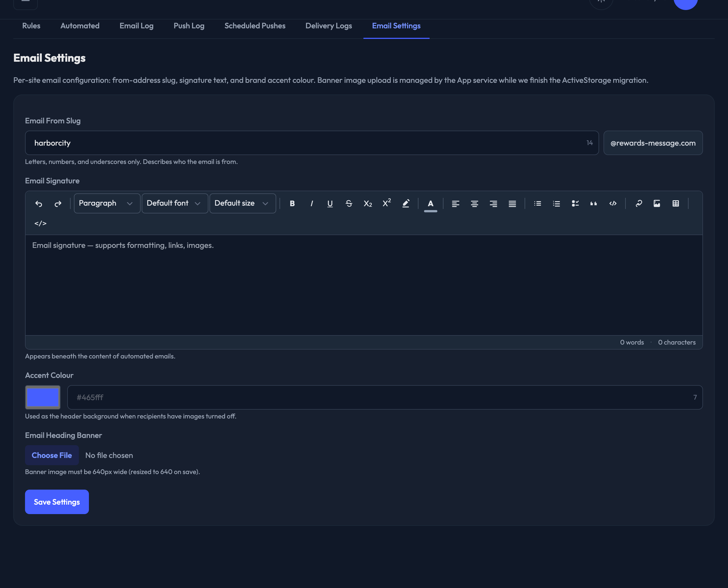Insert a task checklist
This screenshot has height=588, width=728.
[x=575, y=204]
